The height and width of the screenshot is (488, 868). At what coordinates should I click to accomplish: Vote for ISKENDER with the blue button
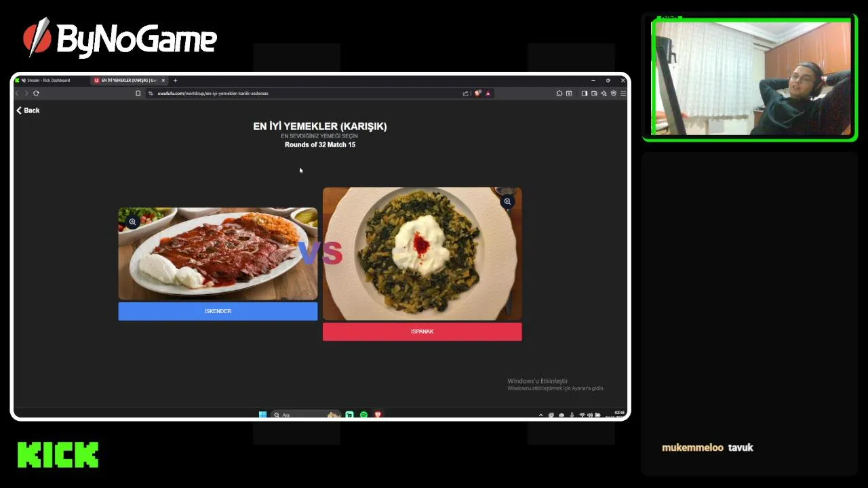click(218, 311)
